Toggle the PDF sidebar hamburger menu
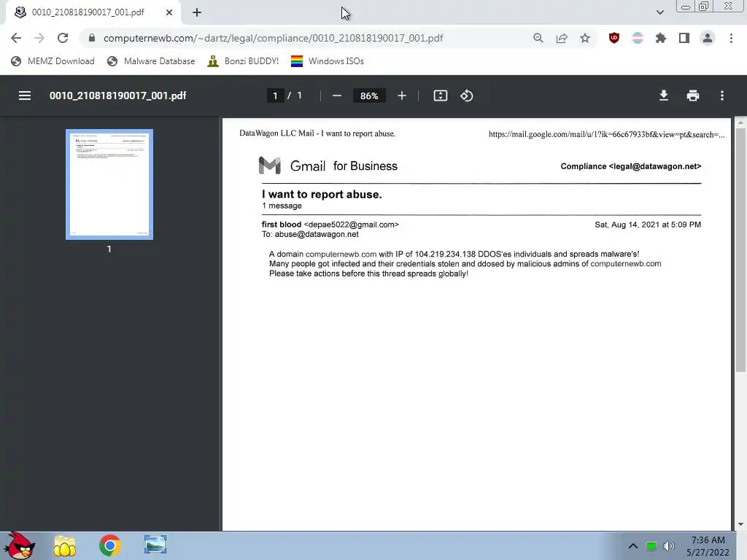Screen dimensions: 747x560 coord(25,96)
